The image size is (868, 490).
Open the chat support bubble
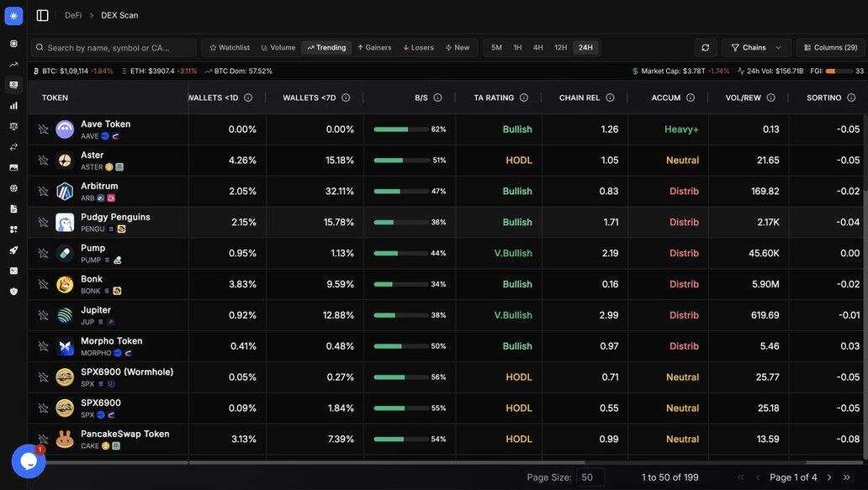pos(29,461)
